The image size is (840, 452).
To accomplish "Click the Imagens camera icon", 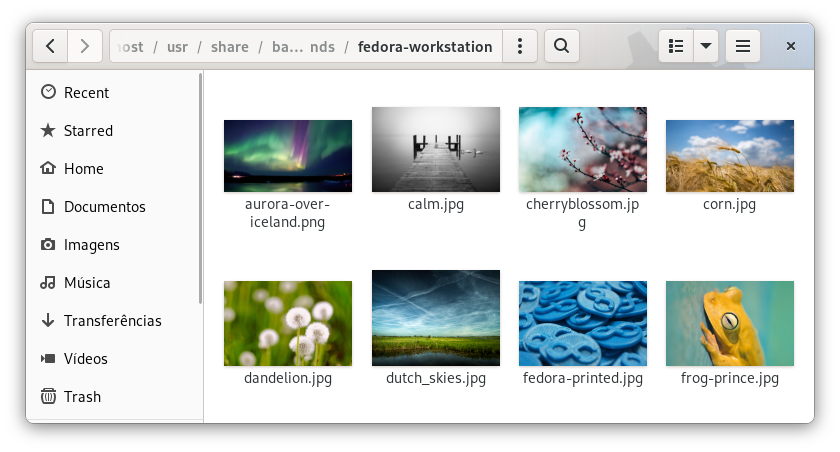I will coord(48,244).
